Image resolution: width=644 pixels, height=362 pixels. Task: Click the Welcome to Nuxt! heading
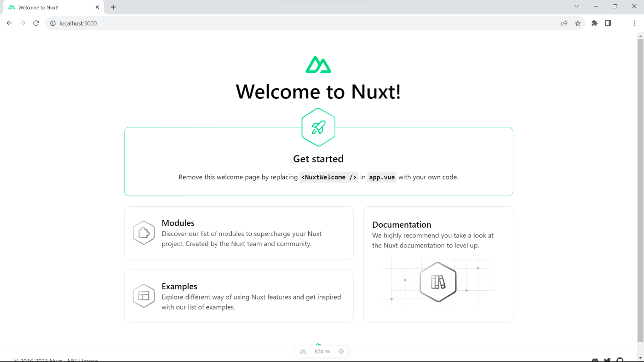click(x=318, y=92)
